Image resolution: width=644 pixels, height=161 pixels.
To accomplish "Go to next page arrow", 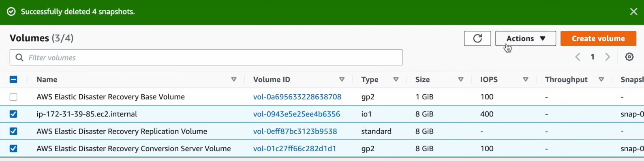I will click(x=608, y=57).
